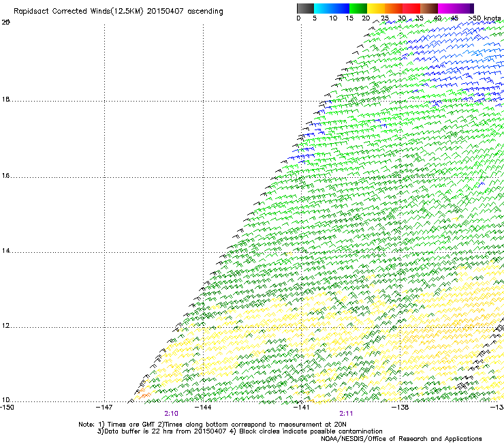Select the orange 25-30 knots legend segment
The height and width of the screenshot is (443, 504).
394,8
